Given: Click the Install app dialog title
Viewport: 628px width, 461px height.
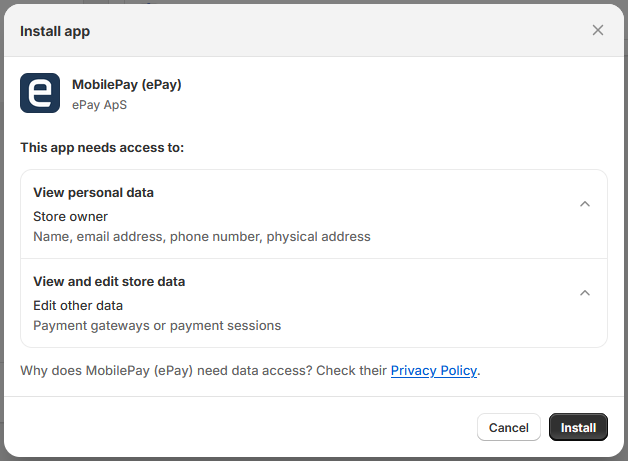Looking at the screenshot, I should coord(55,31).
